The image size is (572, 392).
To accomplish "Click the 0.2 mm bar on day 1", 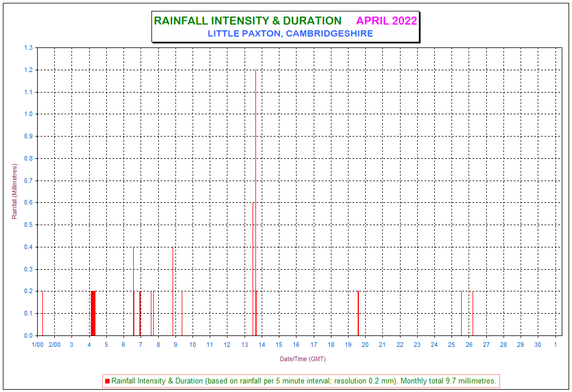I will coord(43,314).
